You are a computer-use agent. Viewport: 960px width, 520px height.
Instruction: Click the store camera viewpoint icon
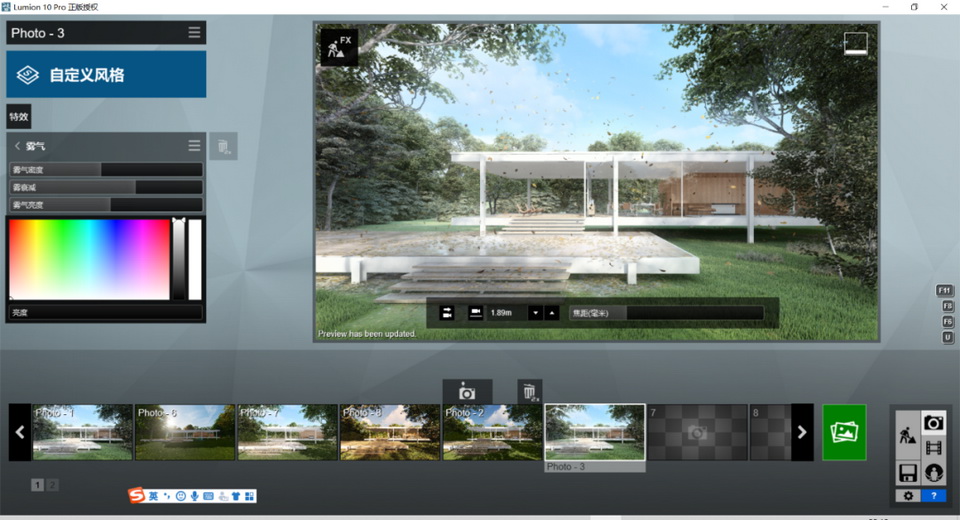pos(466,392)
